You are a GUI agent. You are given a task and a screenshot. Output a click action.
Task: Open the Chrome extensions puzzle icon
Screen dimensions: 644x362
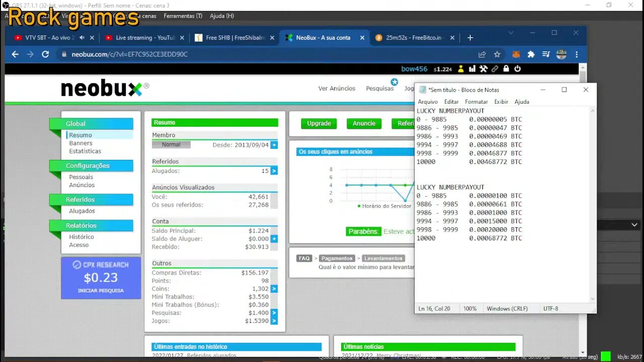(x=531, y=54)
